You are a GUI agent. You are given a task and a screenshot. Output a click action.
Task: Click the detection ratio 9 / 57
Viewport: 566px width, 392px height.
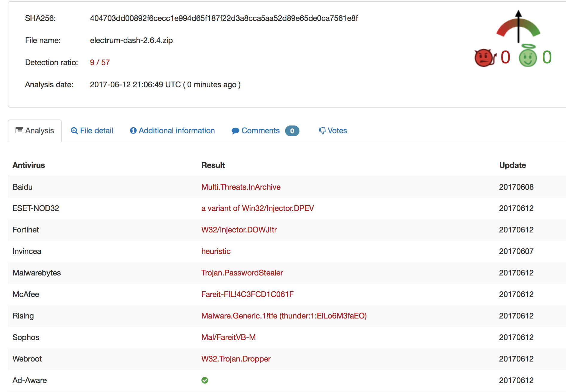[x=100, y=62]
